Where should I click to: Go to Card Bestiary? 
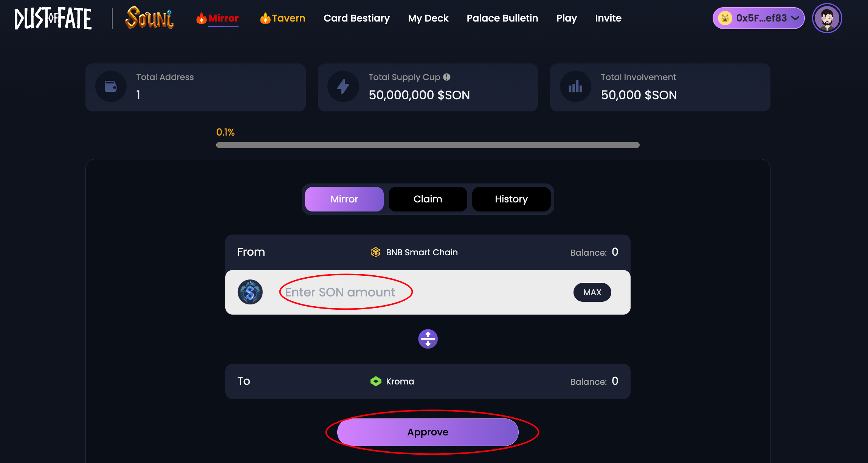356,18
